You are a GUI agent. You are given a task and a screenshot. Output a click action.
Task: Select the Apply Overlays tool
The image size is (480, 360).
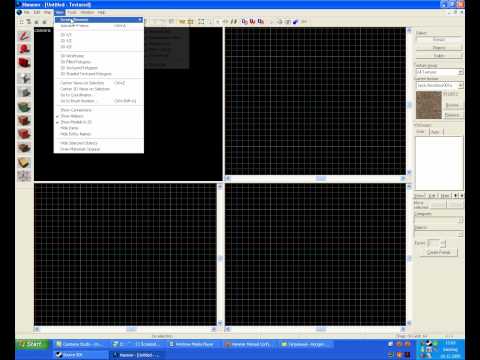tap(24, 148)
